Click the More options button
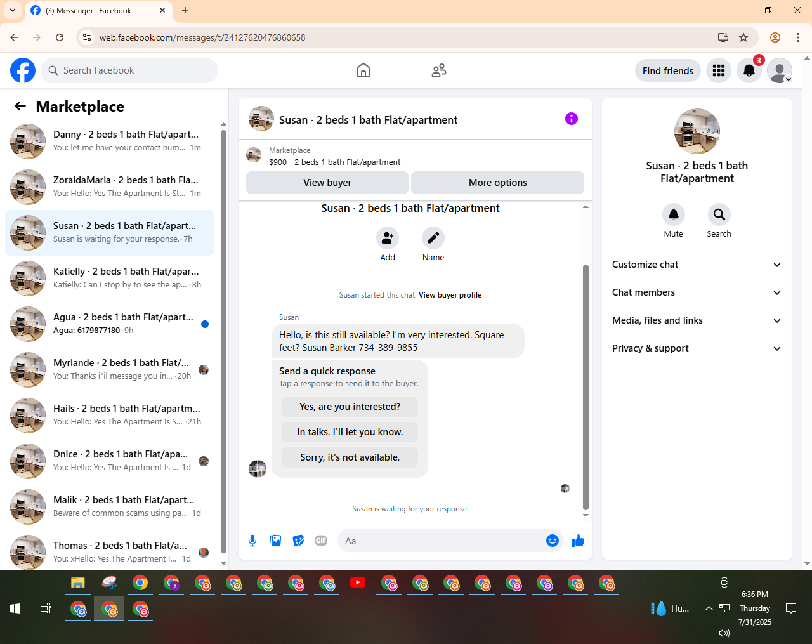The height and width of the screenshot is (644, 812). click(x=498, y=183)
